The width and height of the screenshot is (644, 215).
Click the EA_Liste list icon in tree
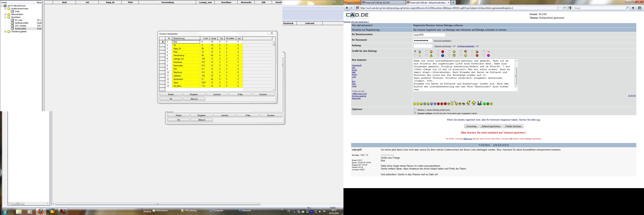point(13,20)
